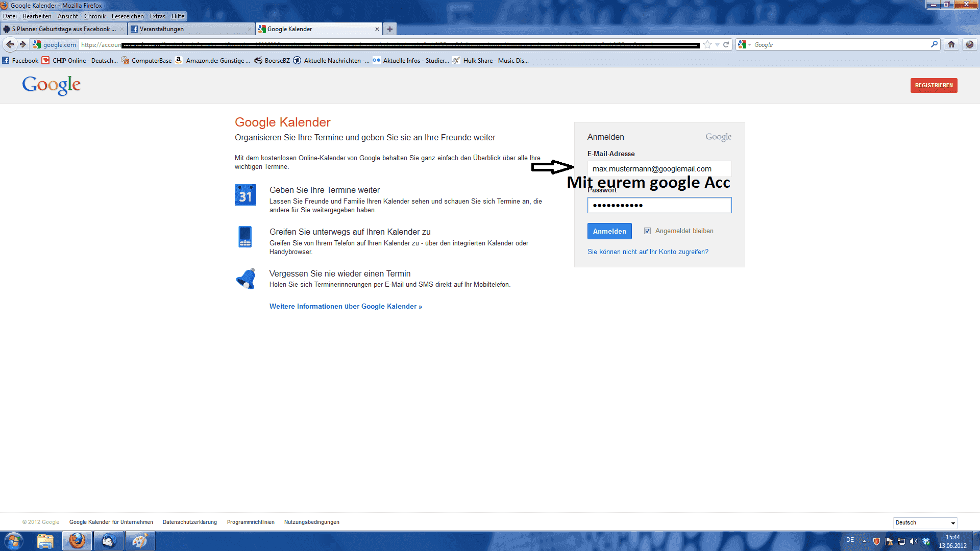980x551 pixels.
Task: Click the toolbar icon right of Home
Action: tap(969, 44)
